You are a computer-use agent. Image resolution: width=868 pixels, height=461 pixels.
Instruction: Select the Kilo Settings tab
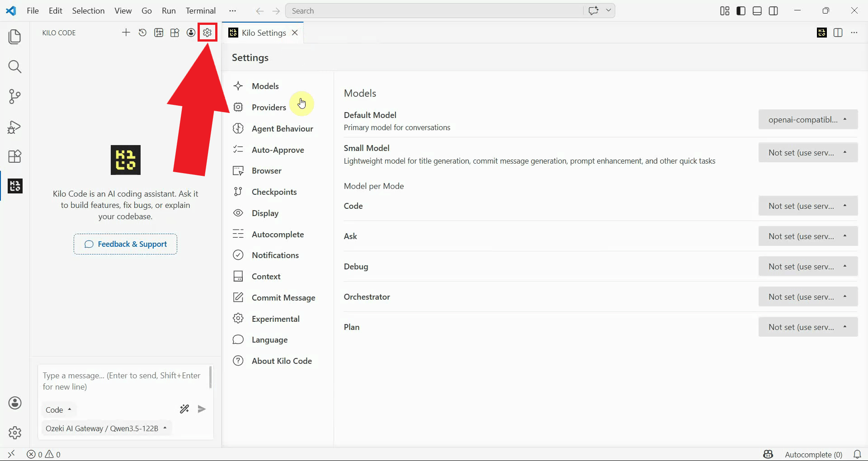(x=264, y=33)
